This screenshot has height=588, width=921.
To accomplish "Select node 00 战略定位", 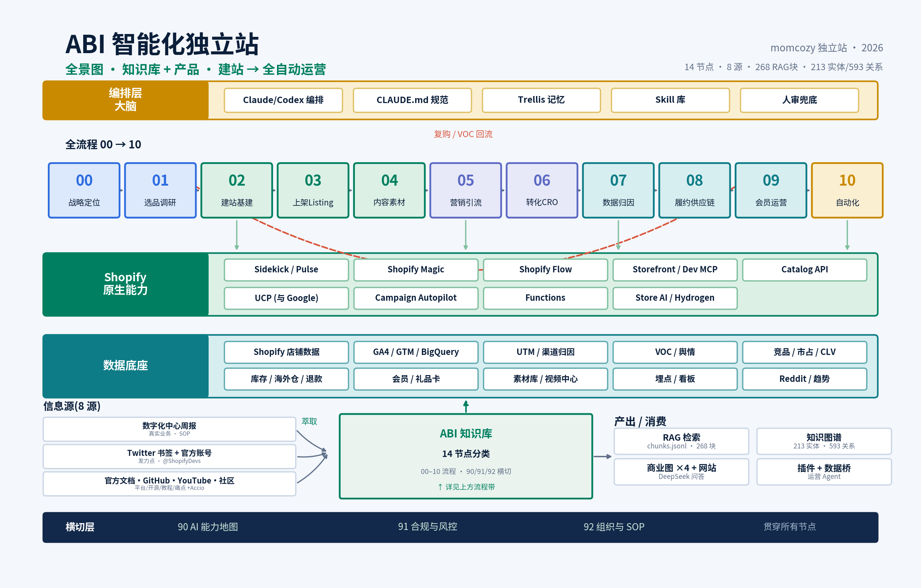I will click(x=84, y=191).
